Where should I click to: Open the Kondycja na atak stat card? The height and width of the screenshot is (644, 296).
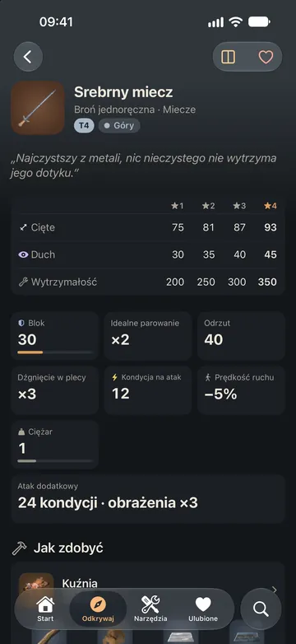coord(148,390)
